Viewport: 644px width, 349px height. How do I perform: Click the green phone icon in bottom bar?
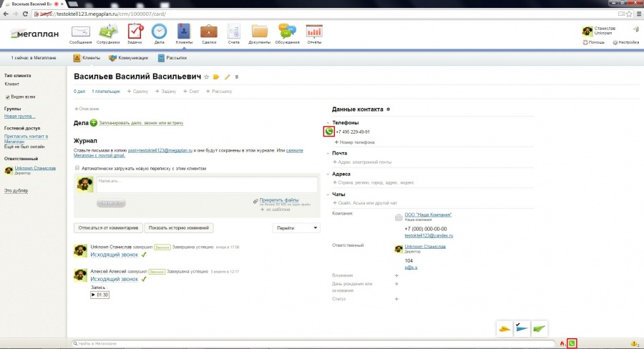point(572,343)
